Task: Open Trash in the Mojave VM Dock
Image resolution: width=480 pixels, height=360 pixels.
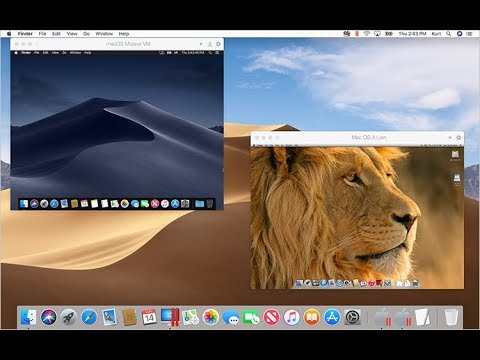Action: (210, 203)
